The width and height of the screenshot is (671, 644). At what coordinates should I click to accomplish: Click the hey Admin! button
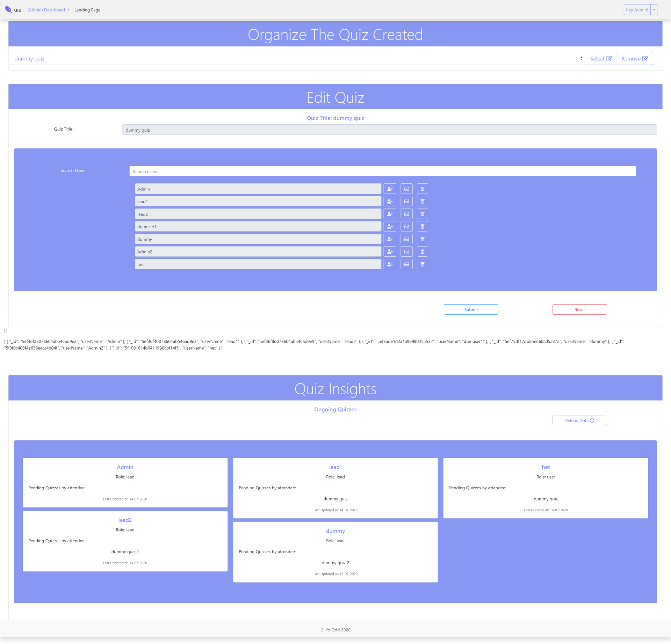tap(637, 10)
